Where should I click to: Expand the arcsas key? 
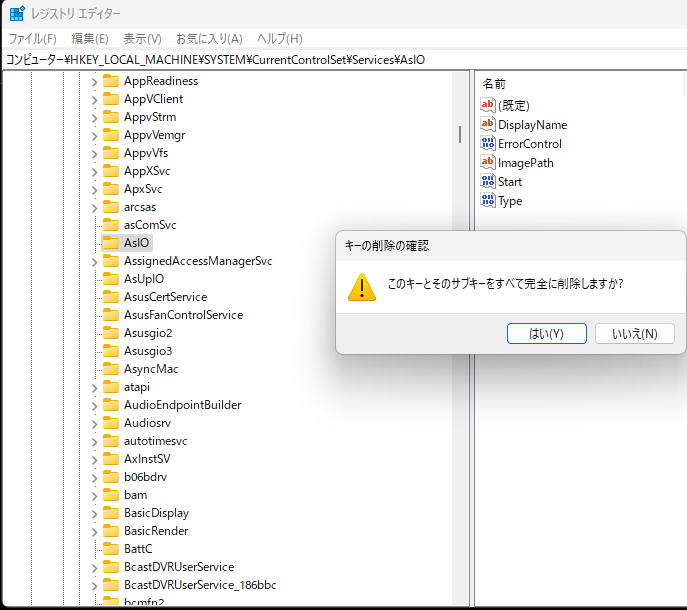click(x=94, y=207)
